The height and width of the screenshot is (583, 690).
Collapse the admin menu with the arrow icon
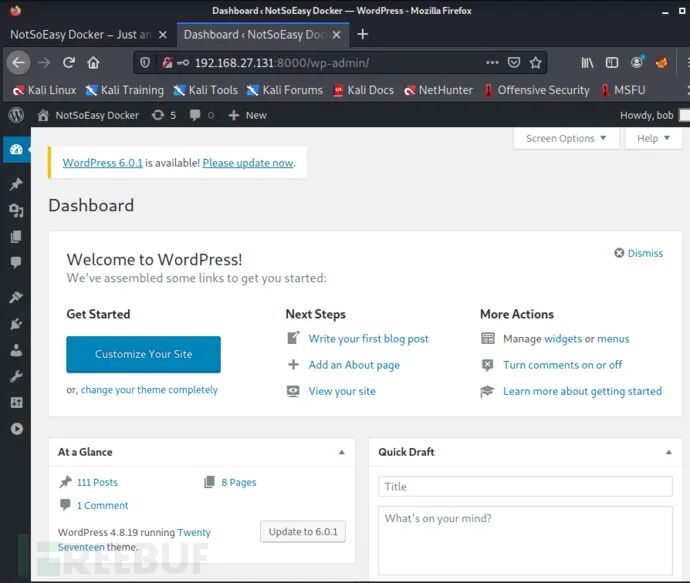click(17, 429)
